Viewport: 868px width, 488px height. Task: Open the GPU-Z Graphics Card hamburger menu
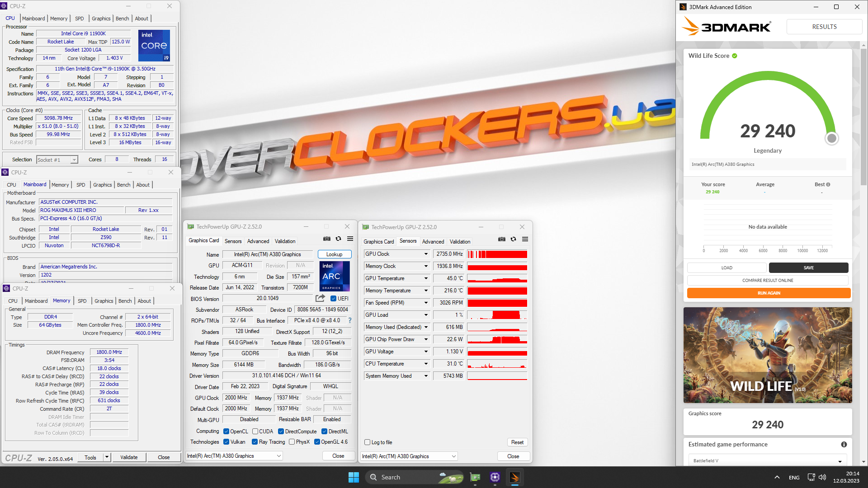tap(350, 239)
